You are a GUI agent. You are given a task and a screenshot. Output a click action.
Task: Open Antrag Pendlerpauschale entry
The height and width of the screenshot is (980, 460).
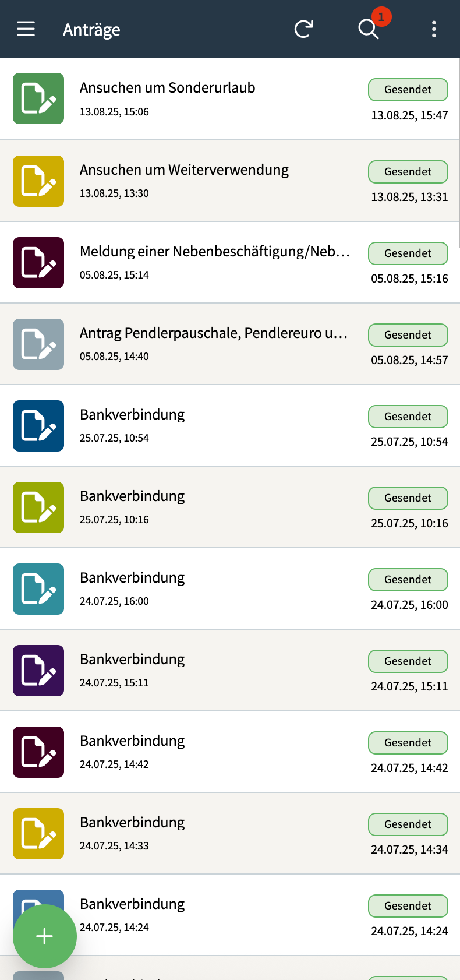pos(230,344)
